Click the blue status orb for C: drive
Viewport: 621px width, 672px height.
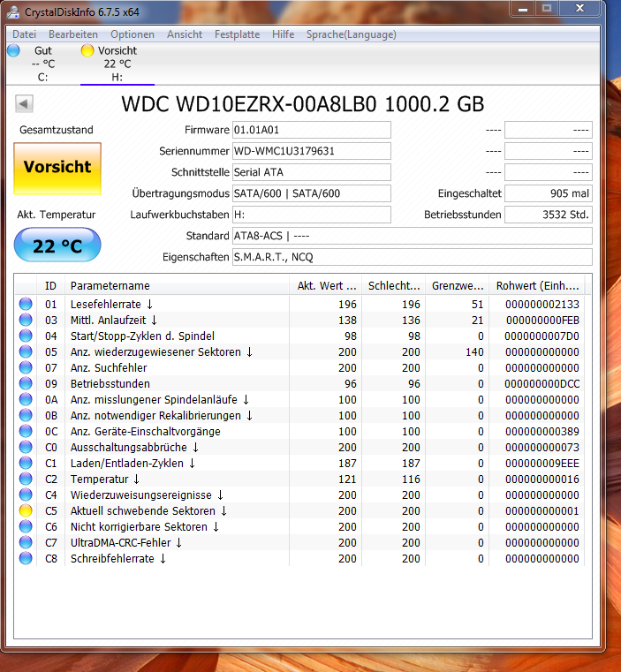tap(14, 50)
